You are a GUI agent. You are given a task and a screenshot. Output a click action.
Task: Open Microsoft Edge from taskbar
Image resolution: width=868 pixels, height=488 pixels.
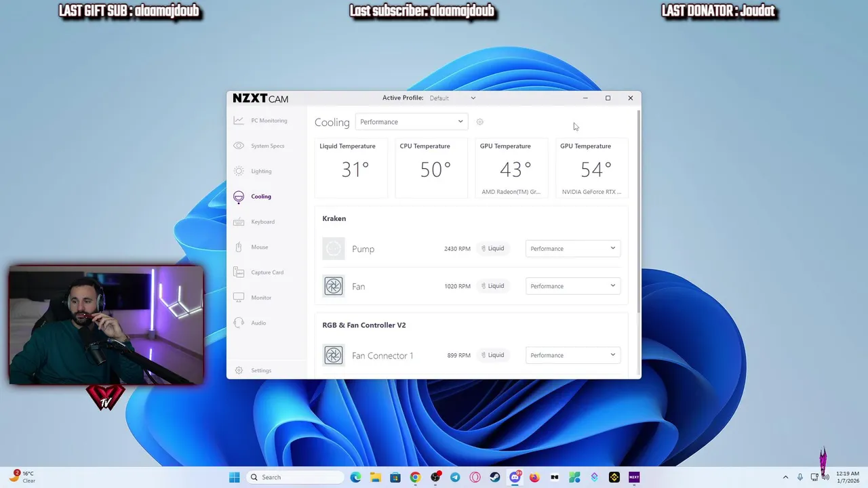click(356, 477)
